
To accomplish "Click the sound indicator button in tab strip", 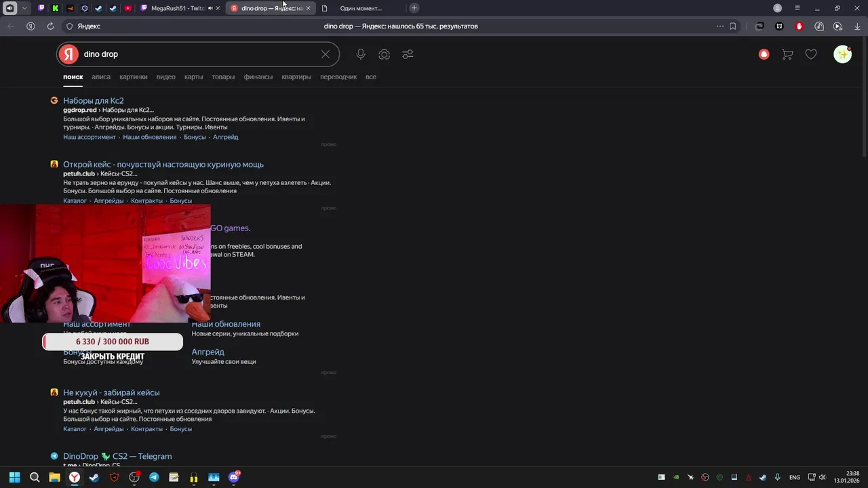I will 9,8.
